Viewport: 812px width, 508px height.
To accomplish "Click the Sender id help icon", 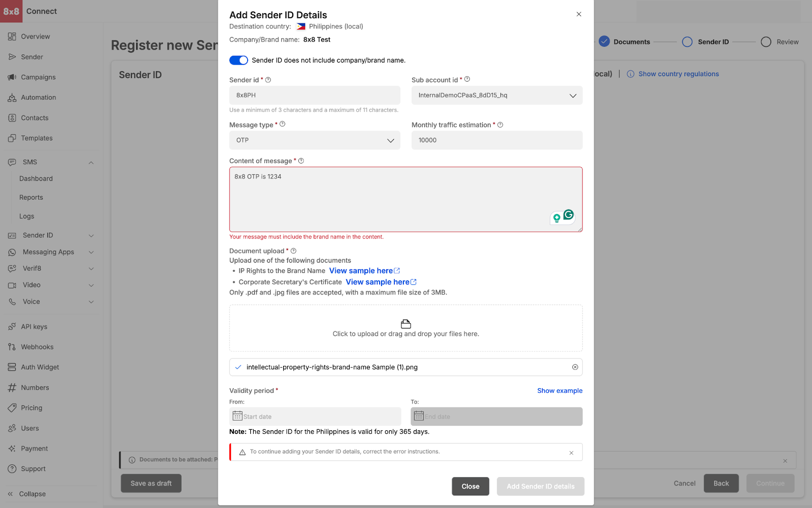I will [x=268, y=80].
